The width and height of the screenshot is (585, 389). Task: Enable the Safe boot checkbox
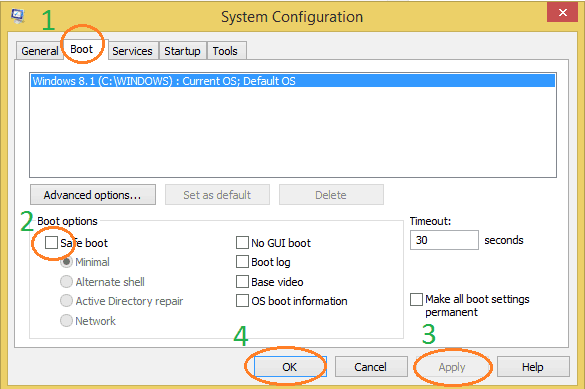tap(51, 242)
